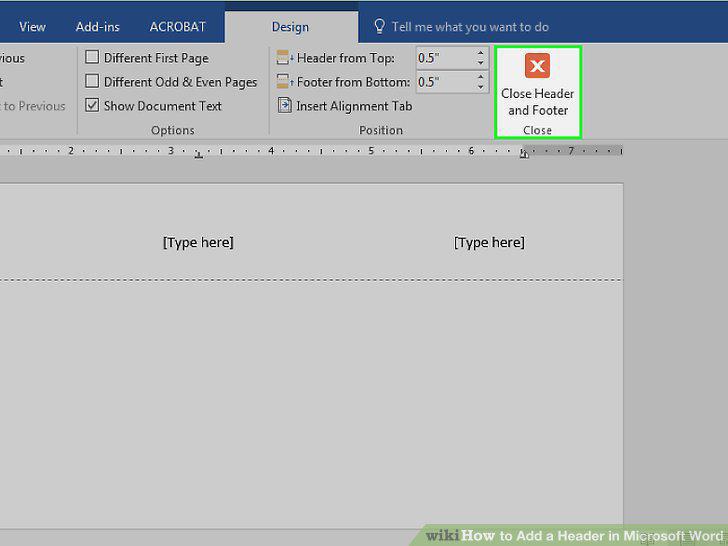Screen dimensions: 728x546
Task: Click the Options group label
Action: tap(172, 130)
